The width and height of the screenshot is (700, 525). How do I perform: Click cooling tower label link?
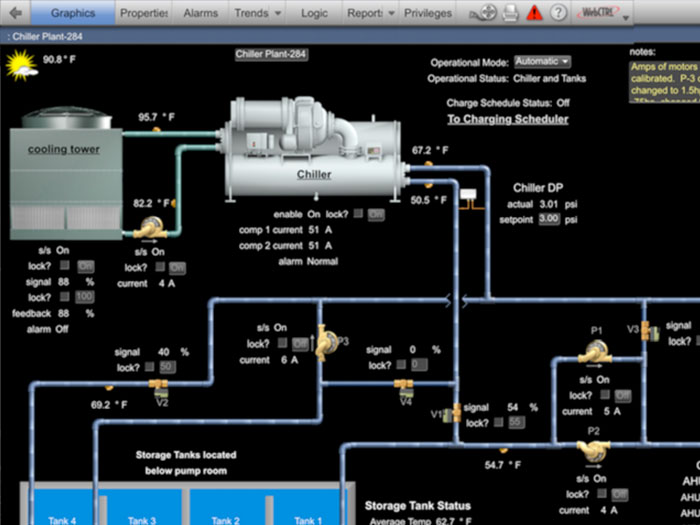(x=63, y=149)
